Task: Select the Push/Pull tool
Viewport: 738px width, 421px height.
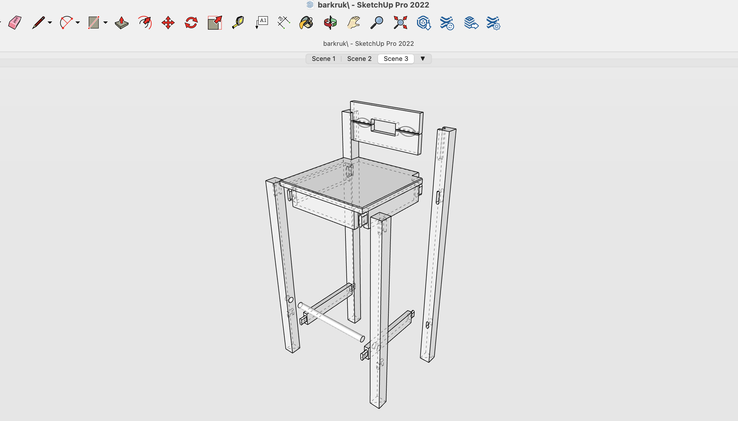Action: 121,22
